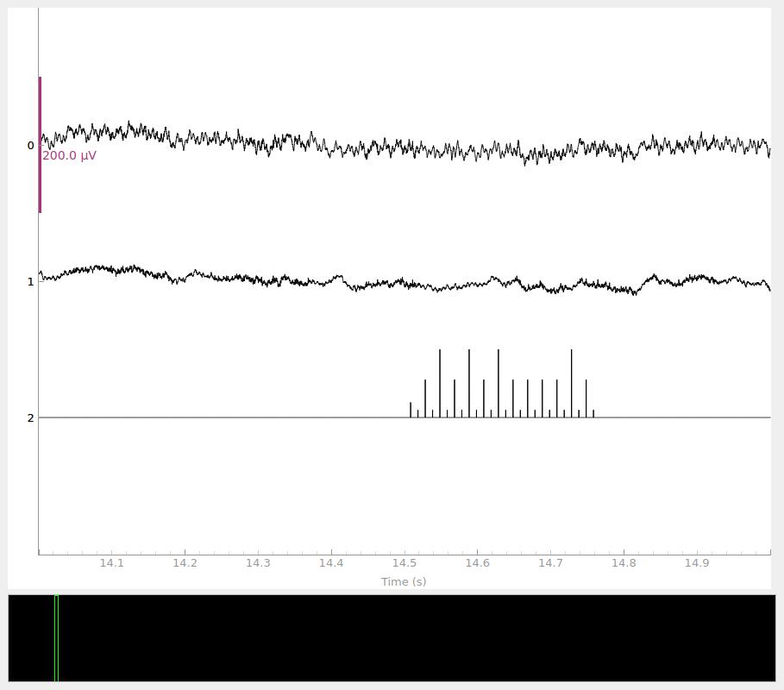Click the first short spike starting the burst
The height and width of the screenshot is (690, 784).
click(x=411, y=410)
